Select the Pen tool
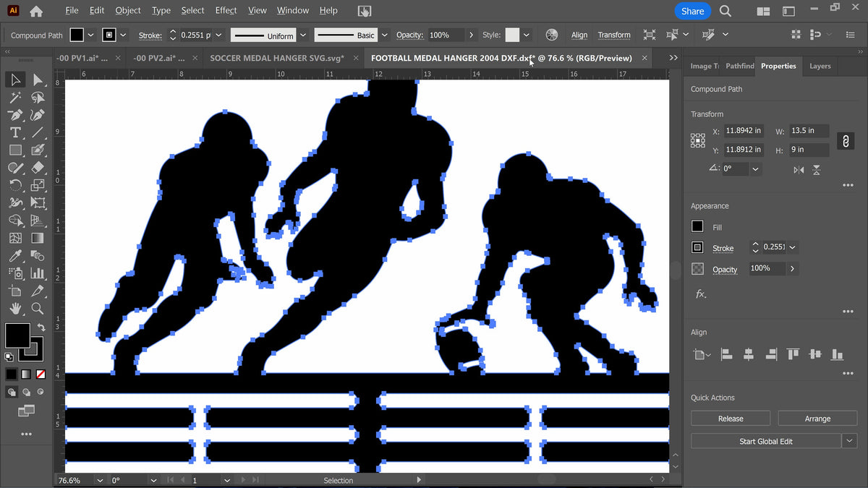Screen dimensions: 868x488 (x=15, y=115)
